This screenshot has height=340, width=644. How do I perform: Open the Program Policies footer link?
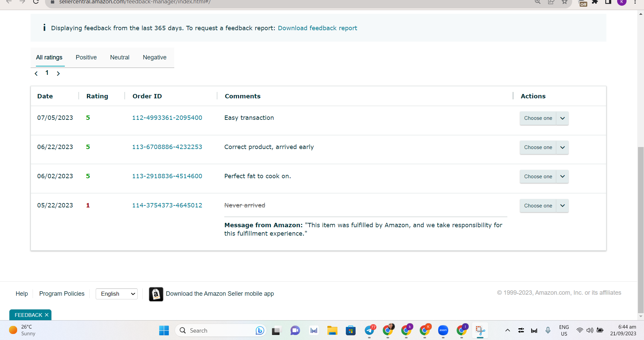coord(62,294)
